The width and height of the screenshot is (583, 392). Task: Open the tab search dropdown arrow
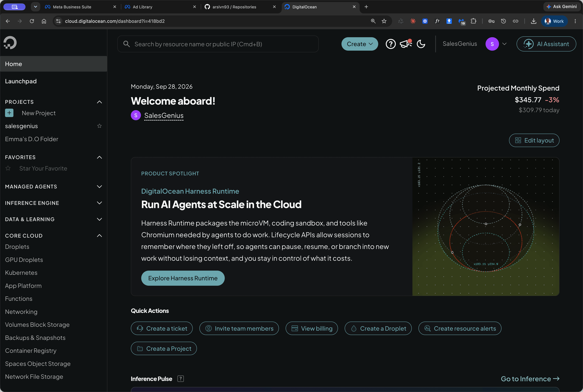(x=36, y=7)
